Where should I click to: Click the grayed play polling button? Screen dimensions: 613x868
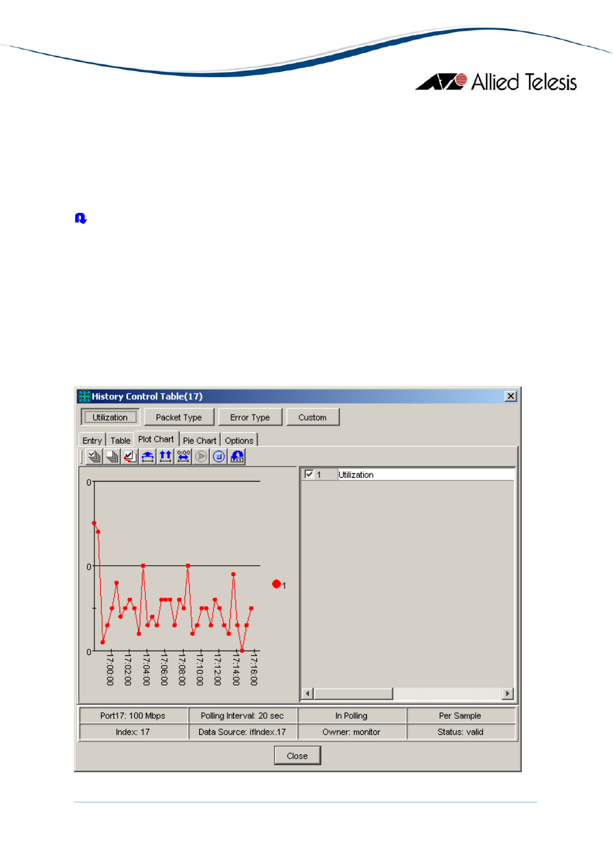tap(202, 457)
